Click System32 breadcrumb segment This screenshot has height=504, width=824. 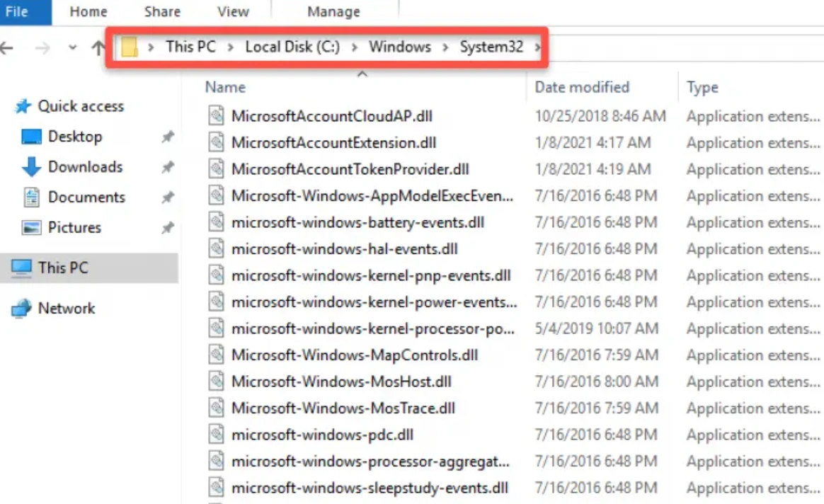(x=491, y=47)
